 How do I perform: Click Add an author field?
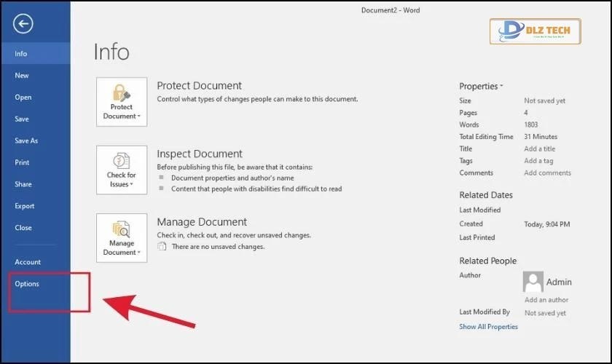546,300
